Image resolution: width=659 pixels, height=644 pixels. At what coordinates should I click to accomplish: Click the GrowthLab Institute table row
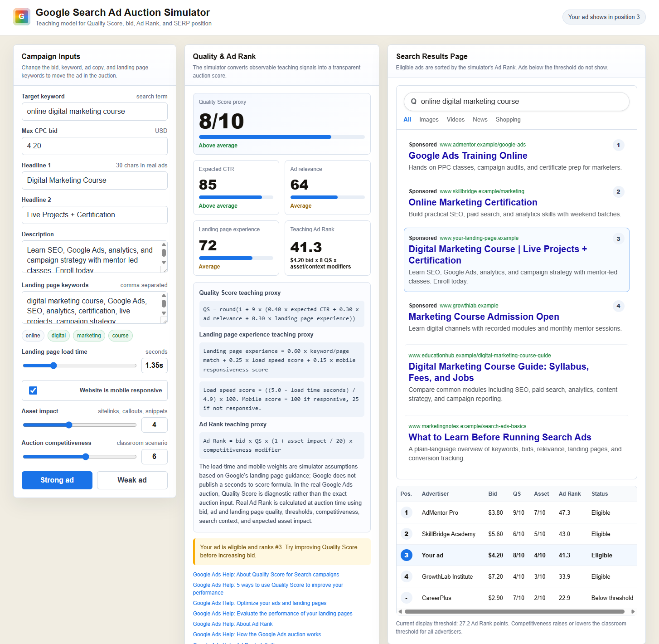pos(516,577)
